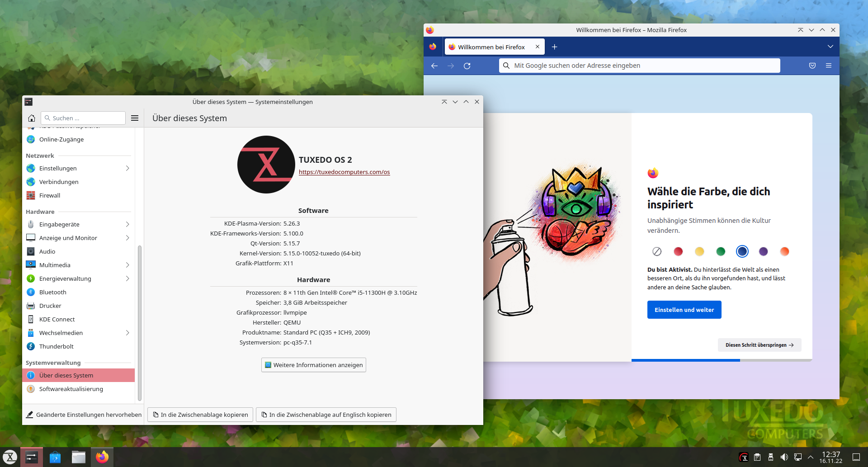
Task: Click the Firefox View pinned icon
Action: click(x=433, y=47)
